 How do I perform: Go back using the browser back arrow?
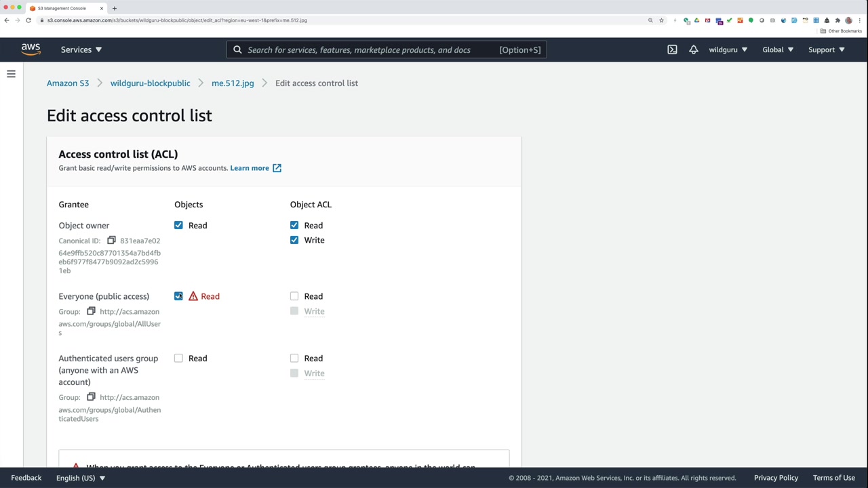pos(7,20)
